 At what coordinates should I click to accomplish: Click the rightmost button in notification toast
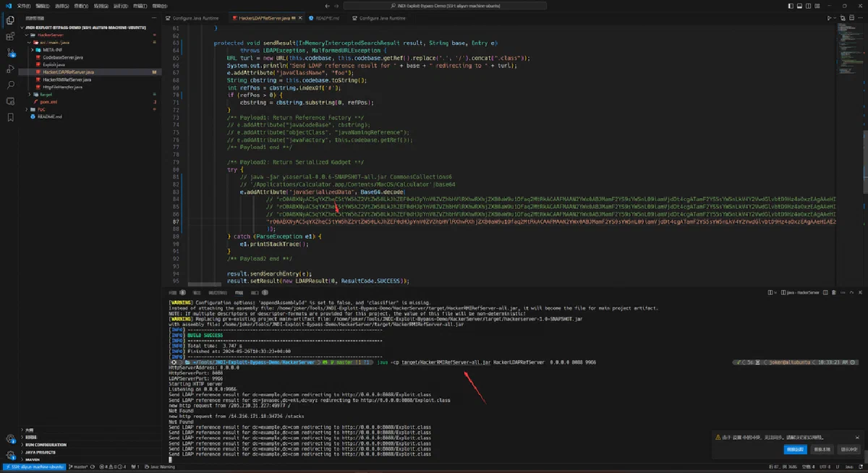click(x=848, y=449)
